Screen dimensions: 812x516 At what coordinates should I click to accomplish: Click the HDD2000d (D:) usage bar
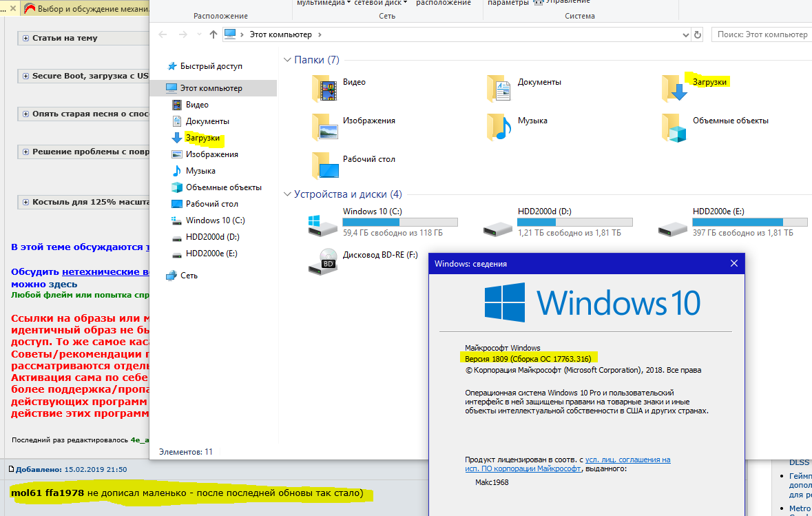point(575,223)
